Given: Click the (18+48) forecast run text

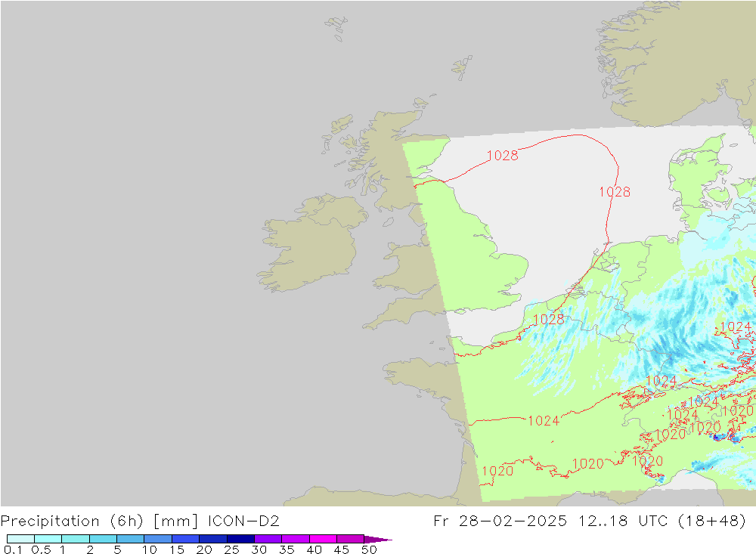Looking at the screenshot, I should [x=711, y=522].
